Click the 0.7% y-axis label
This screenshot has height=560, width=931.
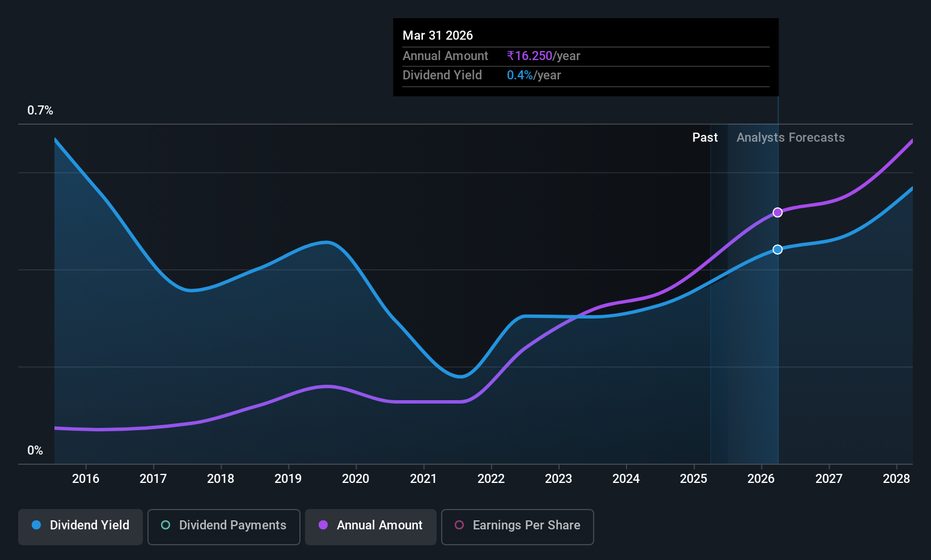click(x=40, y=111)
